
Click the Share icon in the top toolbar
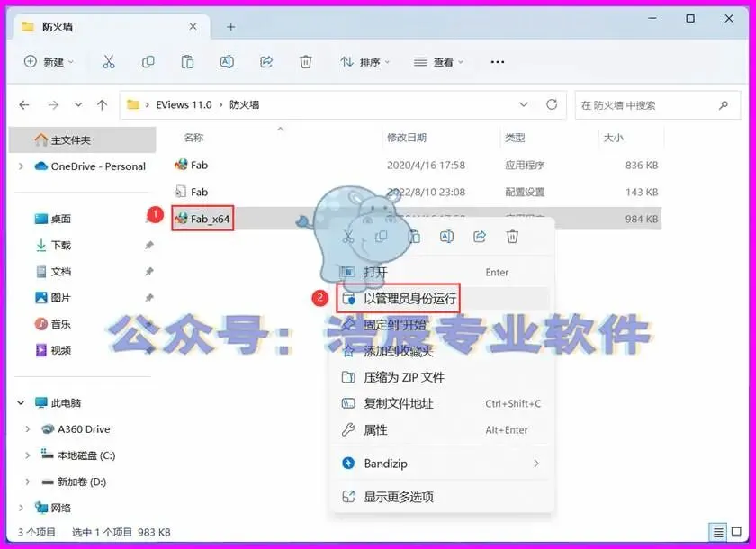[x=266, y=62]
